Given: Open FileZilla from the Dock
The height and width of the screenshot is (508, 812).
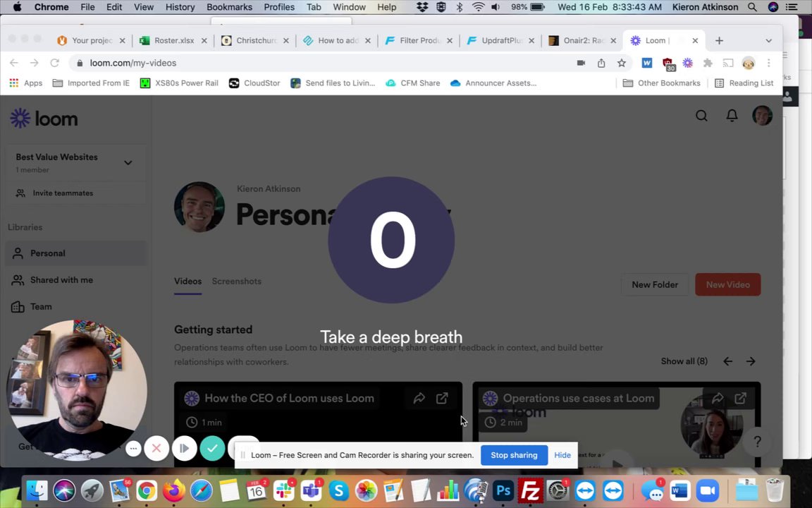Looking at the screenshot, I should point(530,490).
